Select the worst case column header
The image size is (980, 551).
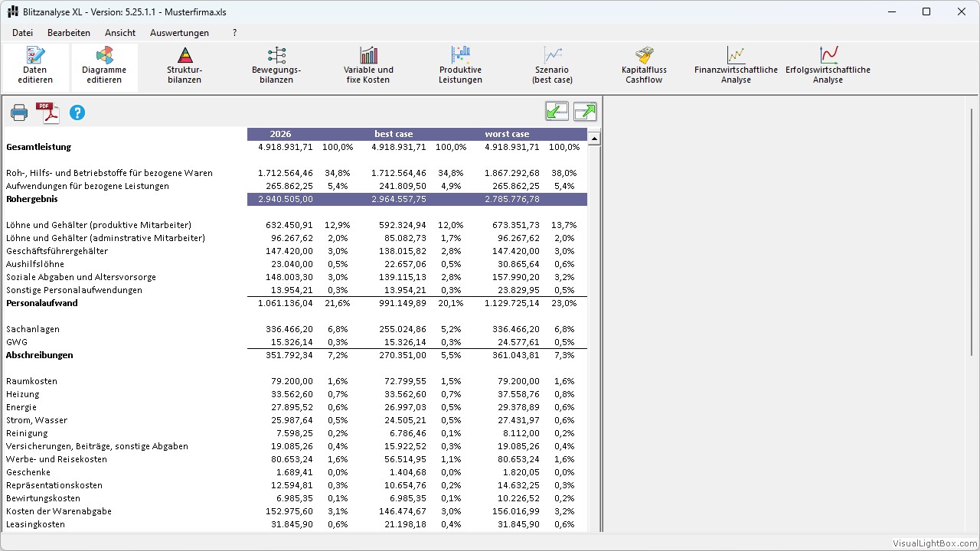[507, 134]
